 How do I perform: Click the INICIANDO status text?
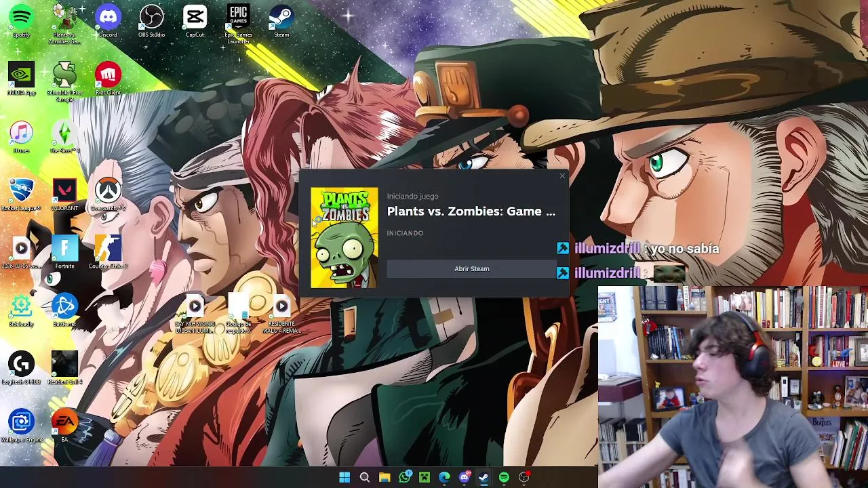(x=405, y=233)
